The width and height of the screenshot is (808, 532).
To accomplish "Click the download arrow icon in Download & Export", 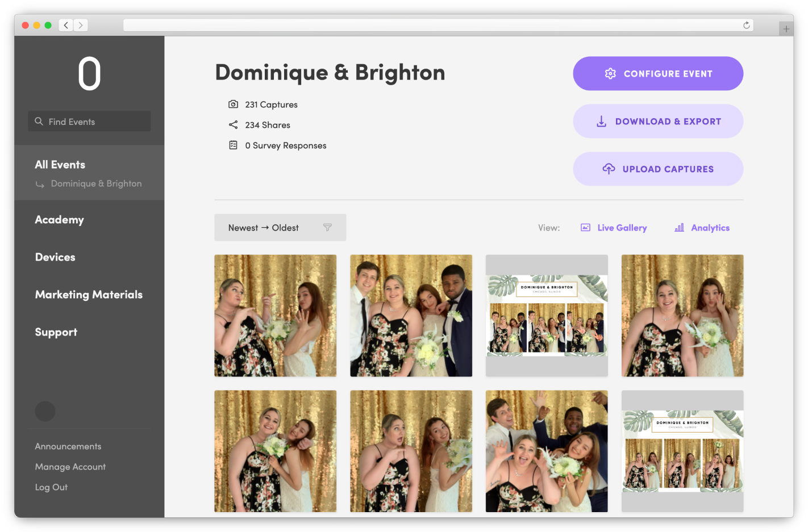I will pos(601,122).
